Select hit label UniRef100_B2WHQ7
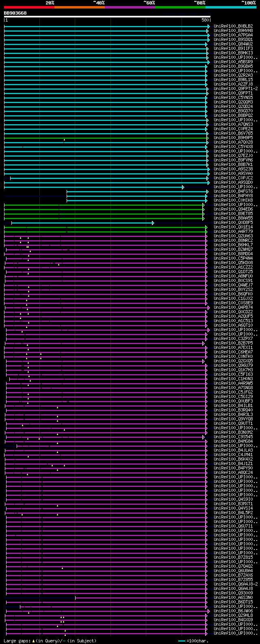260x644 pixels. pos(233,249)
